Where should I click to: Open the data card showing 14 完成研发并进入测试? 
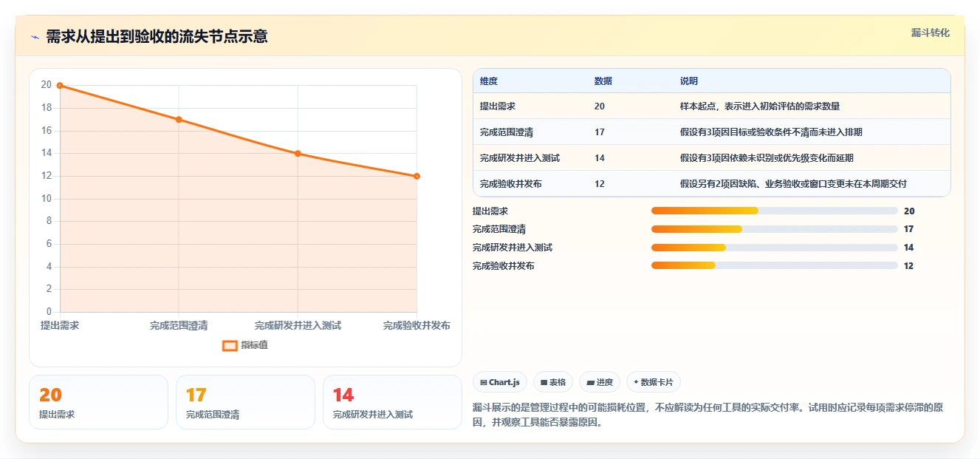click(392, 402)
